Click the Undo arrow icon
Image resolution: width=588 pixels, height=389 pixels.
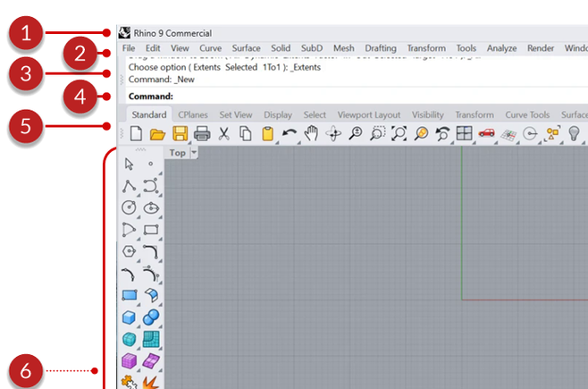coord(290,132)
